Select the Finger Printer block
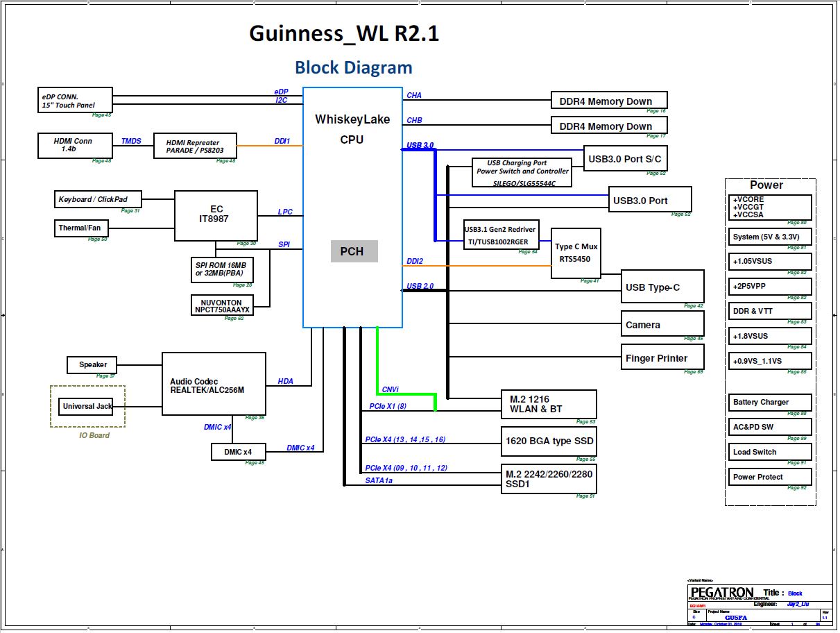 (662, 358)
